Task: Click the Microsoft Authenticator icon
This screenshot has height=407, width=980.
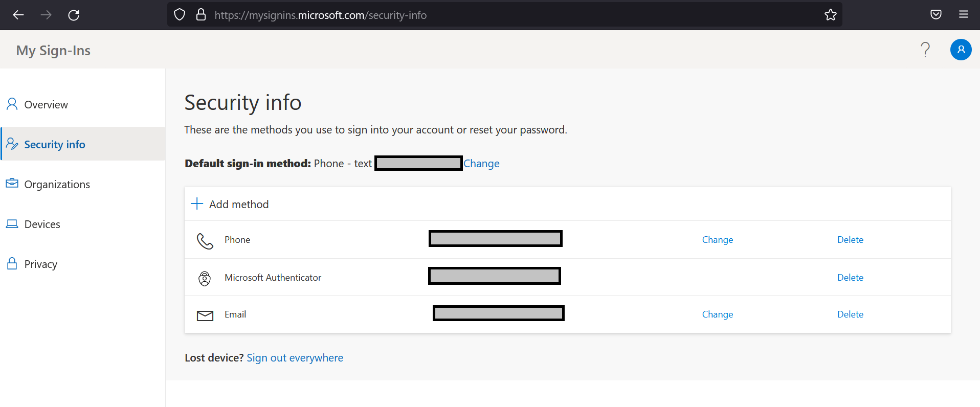Action: [205, 279]
